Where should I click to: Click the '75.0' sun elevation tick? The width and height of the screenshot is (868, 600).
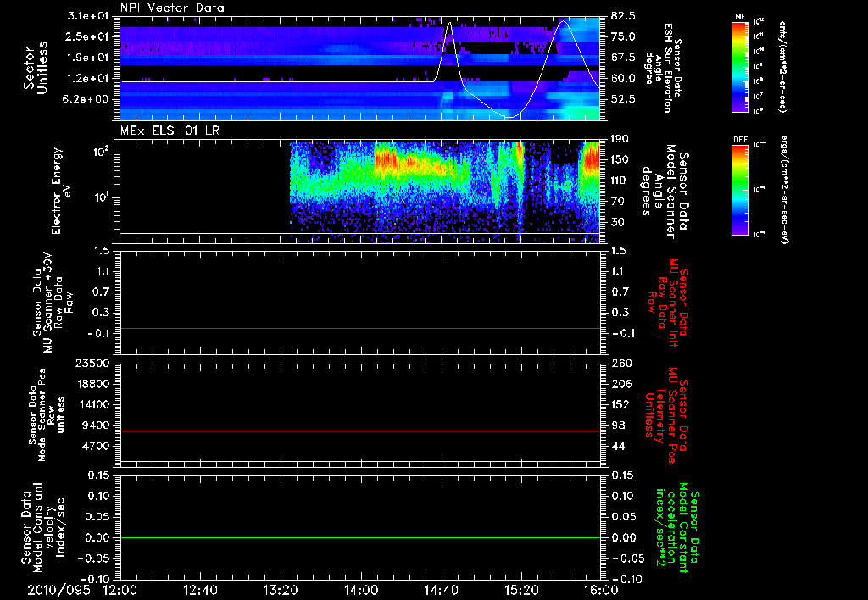(x=623, y=36)
